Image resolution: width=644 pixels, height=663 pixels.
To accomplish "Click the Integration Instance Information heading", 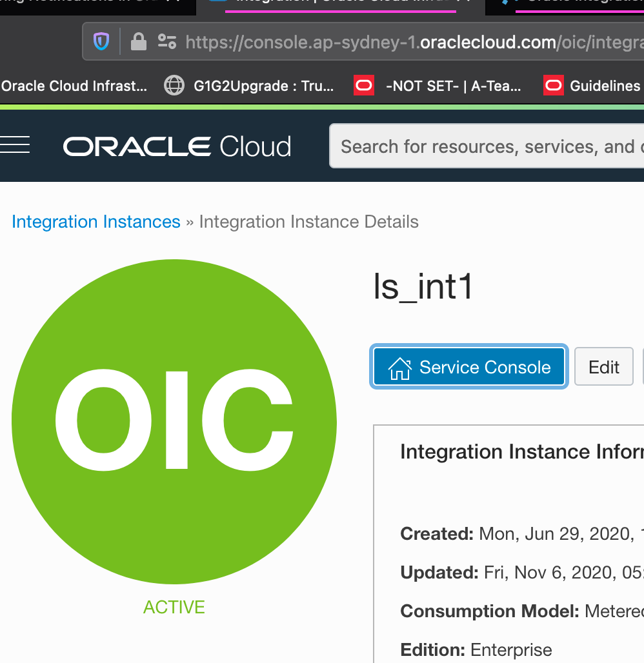I will pos(521,451).
